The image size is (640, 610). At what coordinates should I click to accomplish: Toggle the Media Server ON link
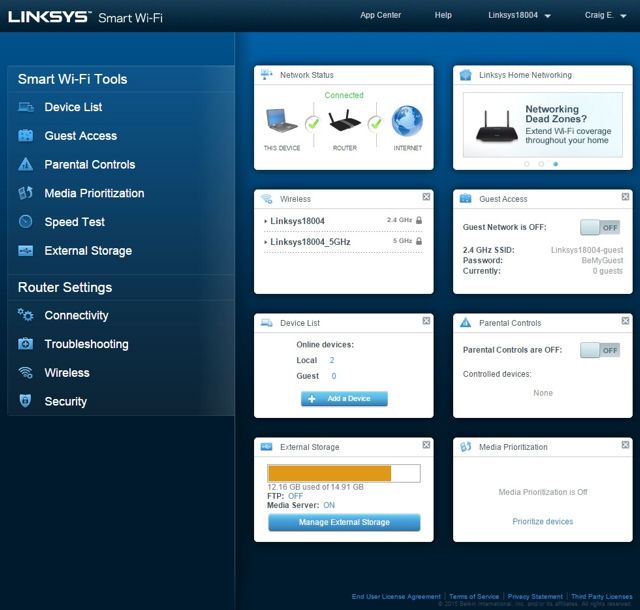click(x=329, y=505)
